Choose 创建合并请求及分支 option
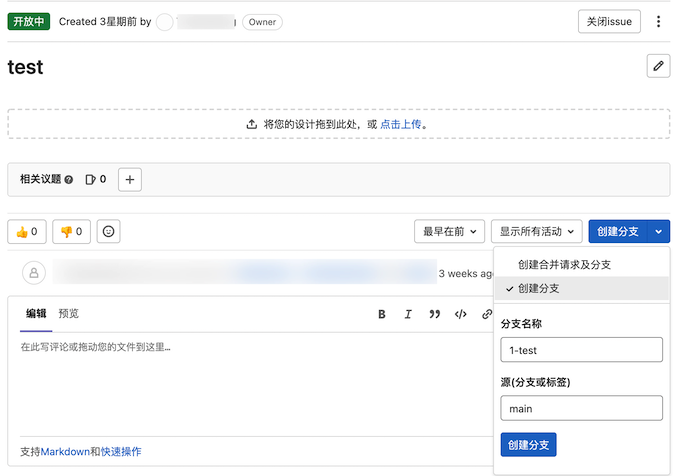Viewport: 680px width, 476px height. pyautogui.click(x=564, y=265)
